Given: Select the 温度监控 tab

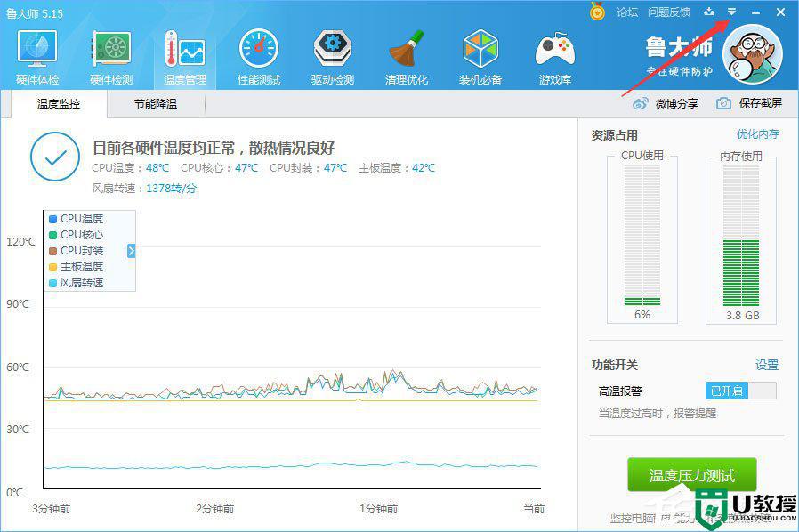Looking at the screenshot, I should click(x=59, y=104).
